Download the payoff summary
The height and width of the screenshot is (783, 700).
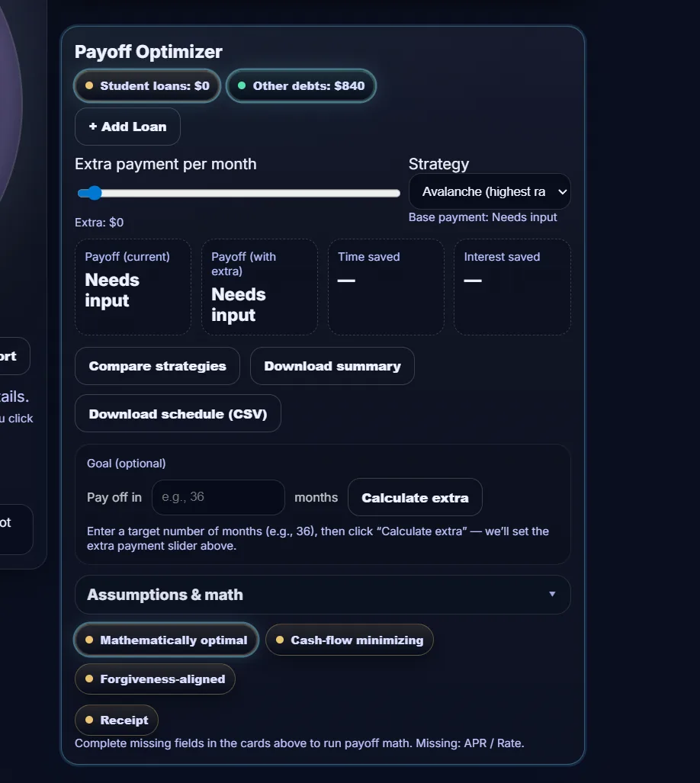click(x=332, y=366)
